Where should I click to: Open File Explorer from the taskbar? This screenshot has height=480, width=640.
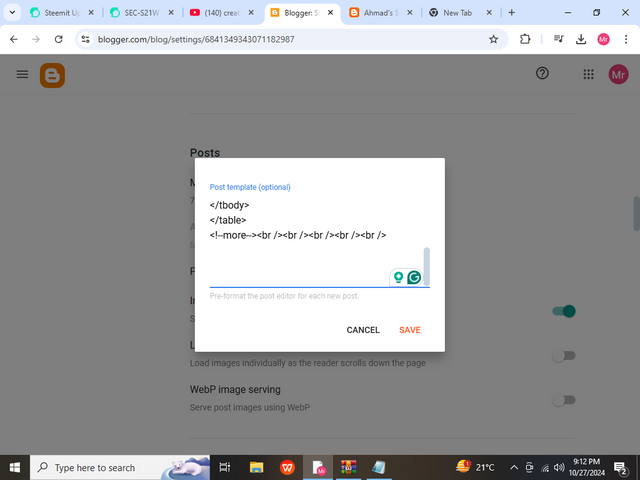coord(256,467)
